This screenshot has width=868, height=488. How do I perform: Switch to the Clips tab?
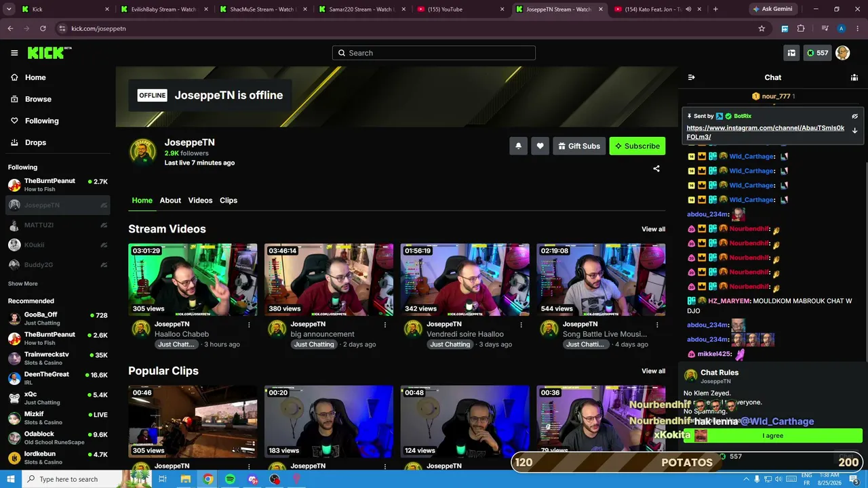tap(229, 200)
